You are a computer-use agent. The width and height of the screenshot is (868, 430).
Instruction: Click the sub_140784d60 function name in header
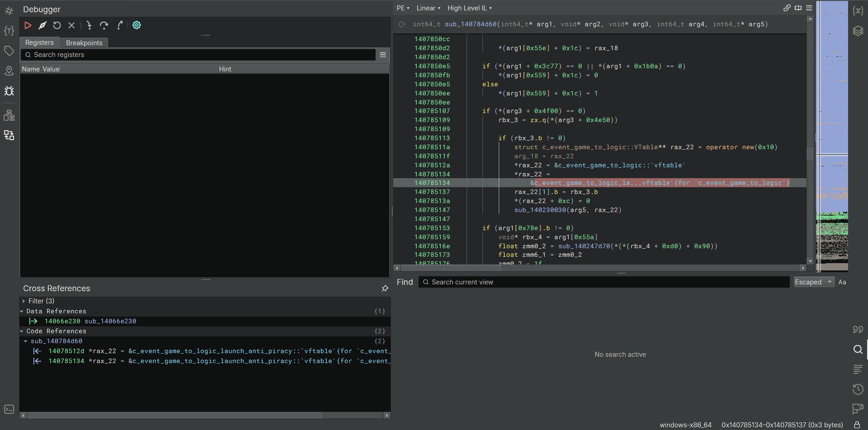coord(471,24)
